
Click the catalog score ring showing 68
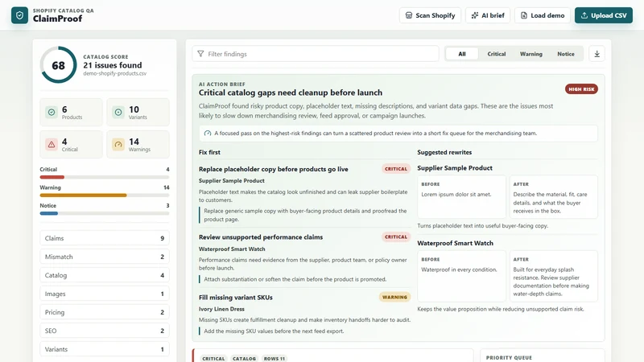[x=58, y=65]
